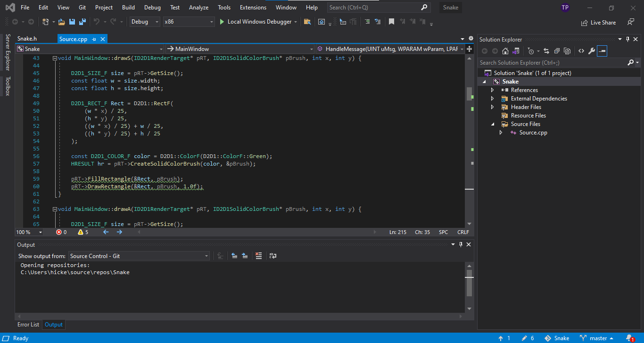Expand the Header Files folder
Image resolution: width=644 pixels, height=343 pixels.
(x=493, y=107)
